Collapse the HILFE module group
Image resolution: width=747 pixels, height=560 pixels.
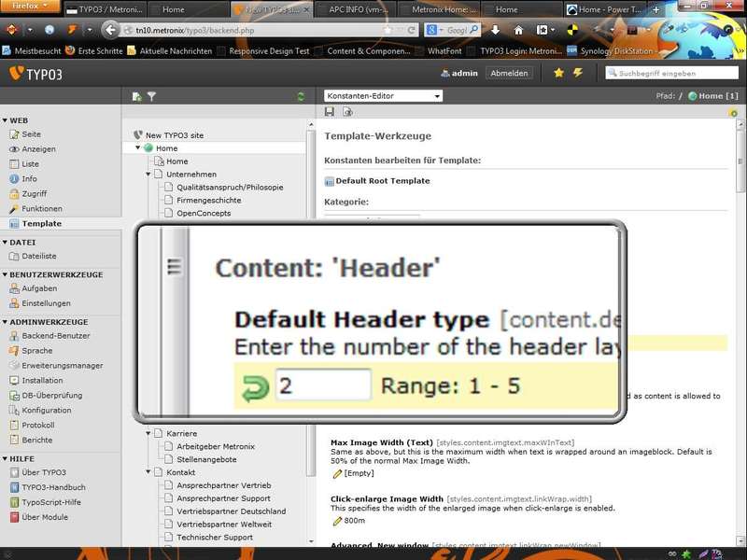[x=5, y=459]
